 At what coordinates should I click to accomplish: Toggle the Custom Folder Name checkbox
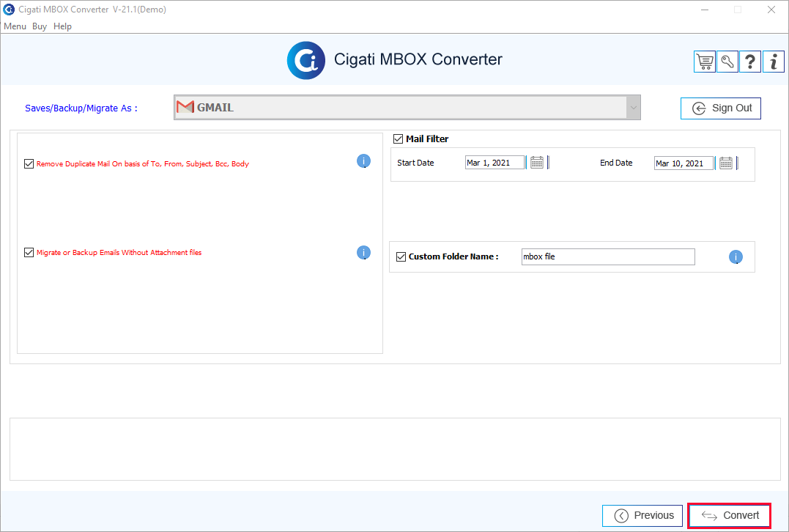tap(401, 256)
